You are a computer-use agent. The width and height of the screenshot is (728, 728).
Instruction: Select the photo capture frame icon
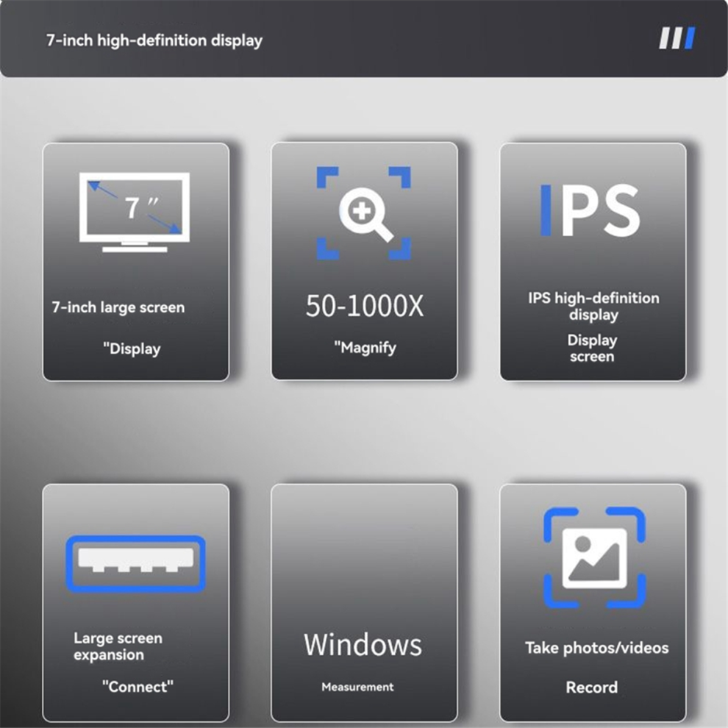click(595, 557)
